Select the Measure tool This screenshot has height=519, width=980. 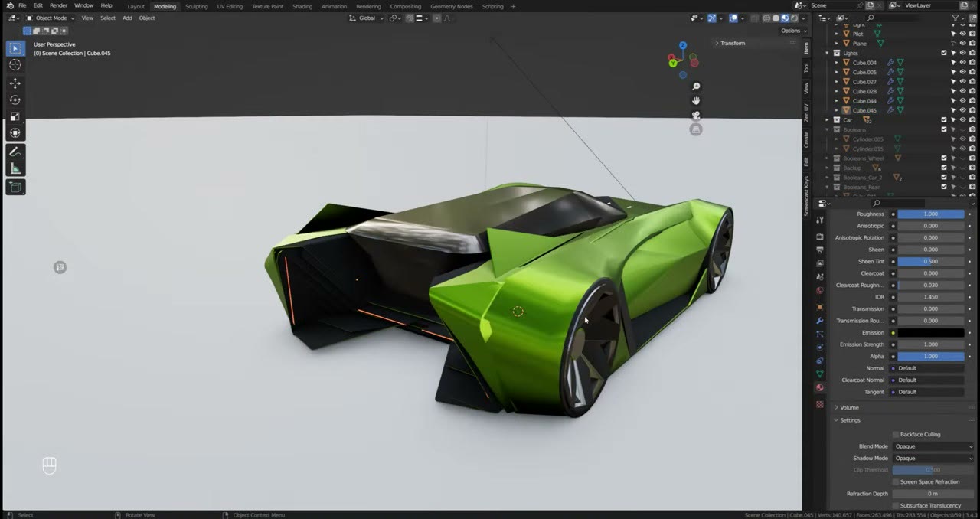[15, 168]
